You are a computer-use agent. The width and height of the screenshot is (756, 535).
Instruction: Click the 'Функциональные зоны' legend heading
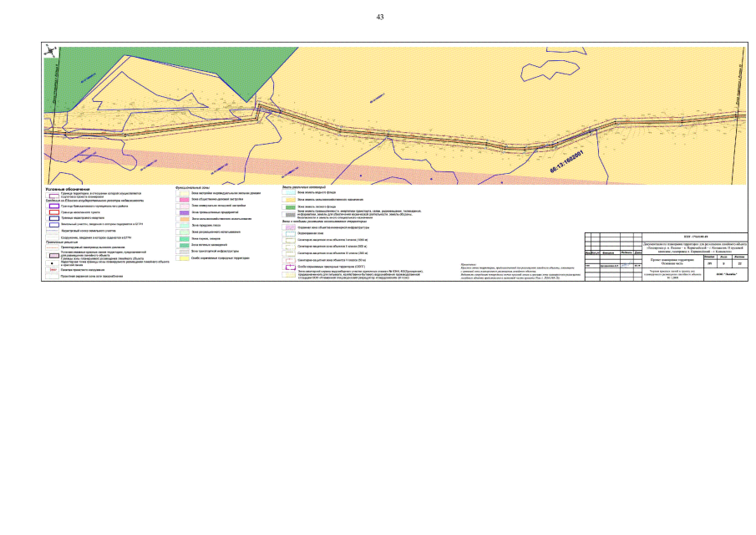[x=192, y=187]
